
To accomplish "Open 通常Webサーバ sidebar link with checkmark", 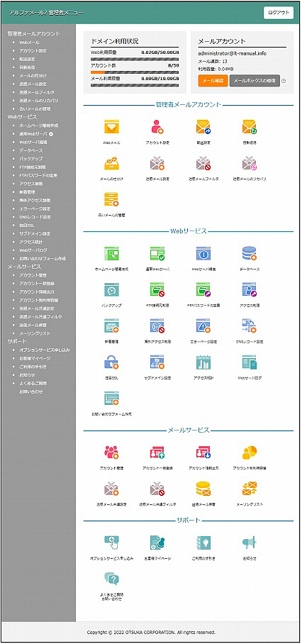I will [x=36, y=134].
